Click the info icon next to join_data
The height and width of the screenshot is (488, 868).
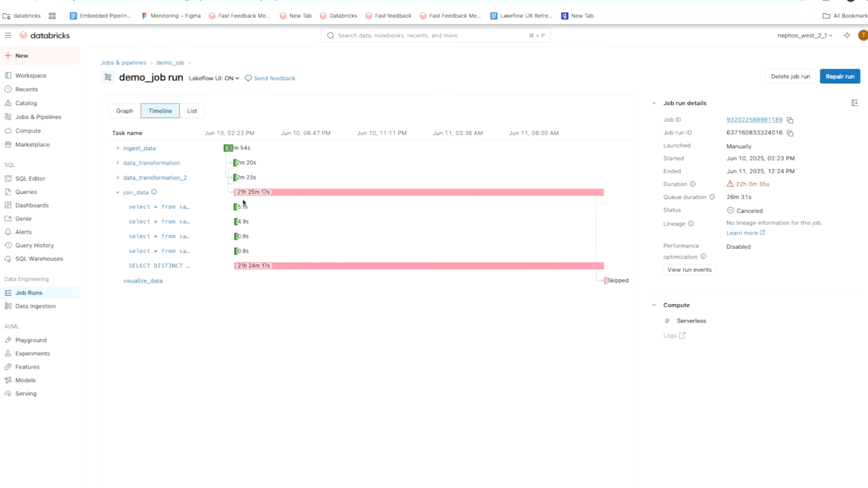154,192
